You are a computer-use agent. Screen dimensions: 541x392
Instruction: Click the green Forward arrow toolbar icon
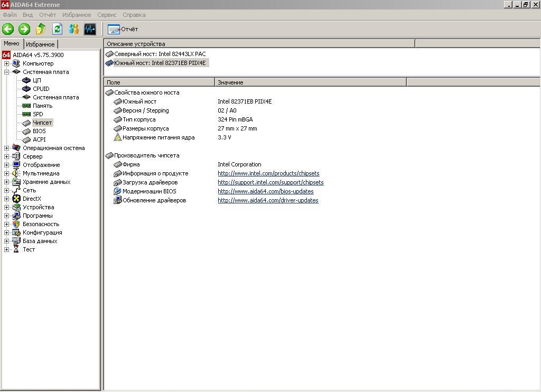tap(24, 29)
